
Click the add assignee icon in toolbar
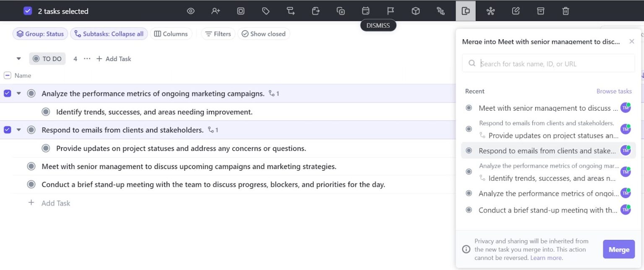click(x=216, y=11)
